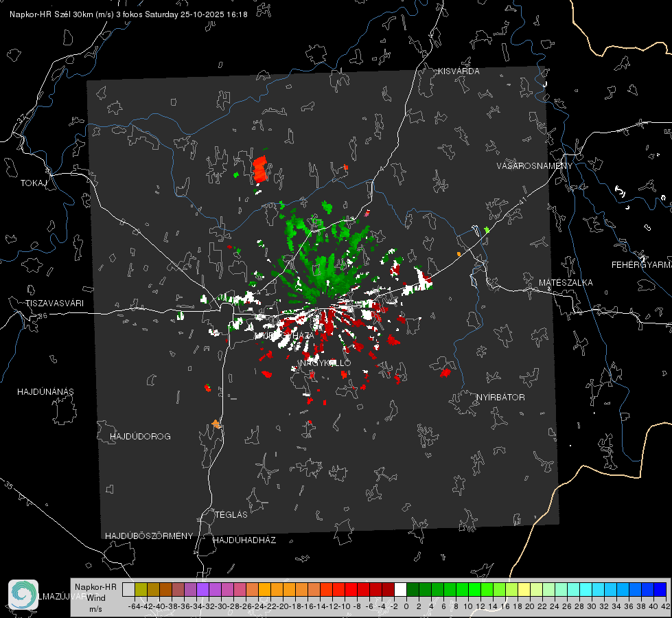Click the yellow-green echo on road 41
This screenshot has width=672, height=618.
[487, 230]
